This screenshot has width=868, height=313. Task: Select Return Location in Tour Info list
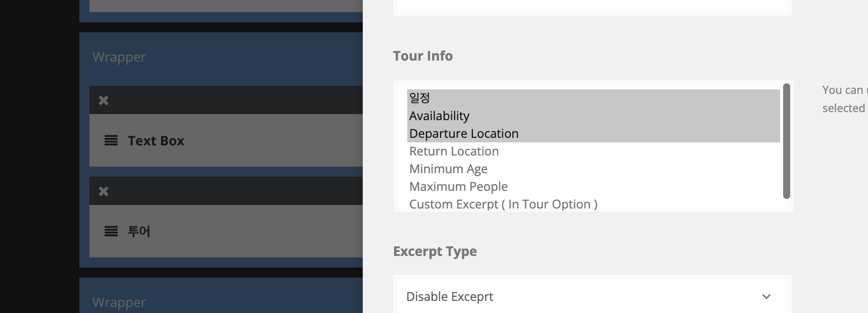pos(454,151)
